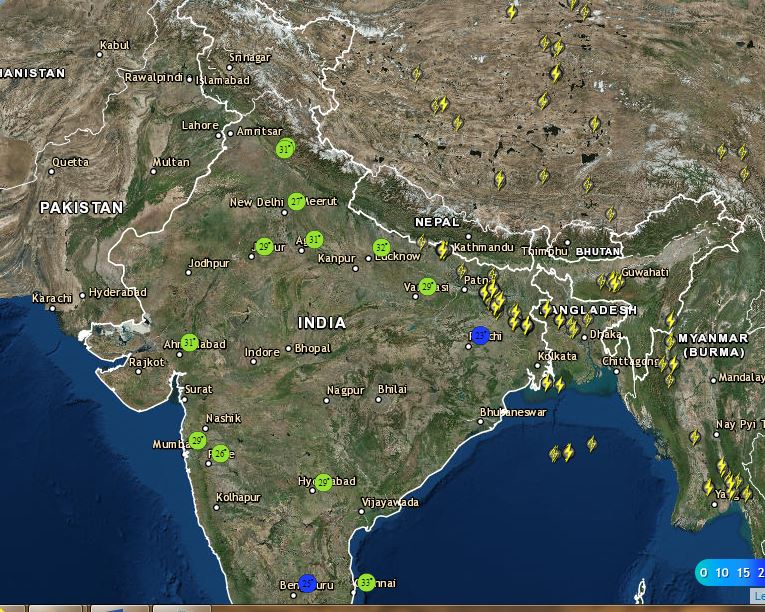765x612 pixels.
Task: Select the Kathmandu label
Action: pyautogui.click(x=483, y=247)
